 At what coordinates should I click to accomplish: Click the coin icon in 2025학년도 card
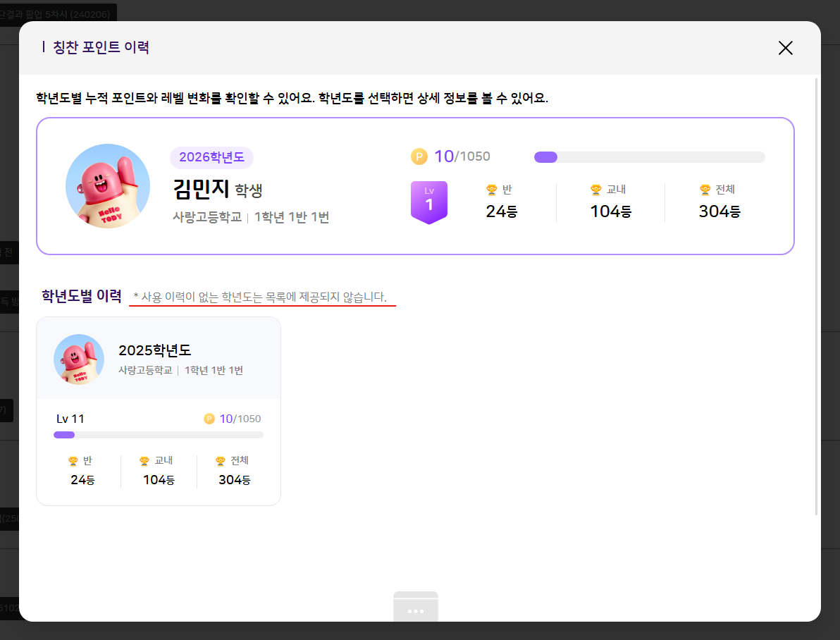coord(209,419)
